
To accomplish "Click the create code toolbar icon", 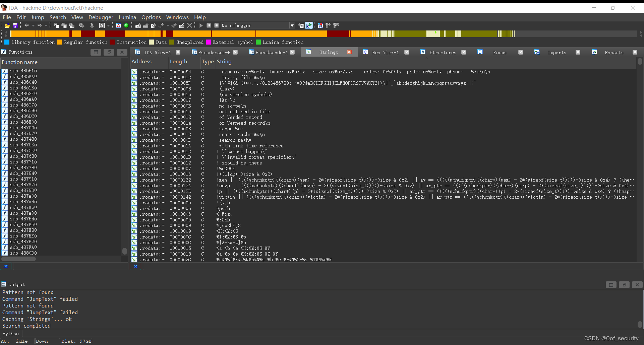I will [x=138, y=25].
